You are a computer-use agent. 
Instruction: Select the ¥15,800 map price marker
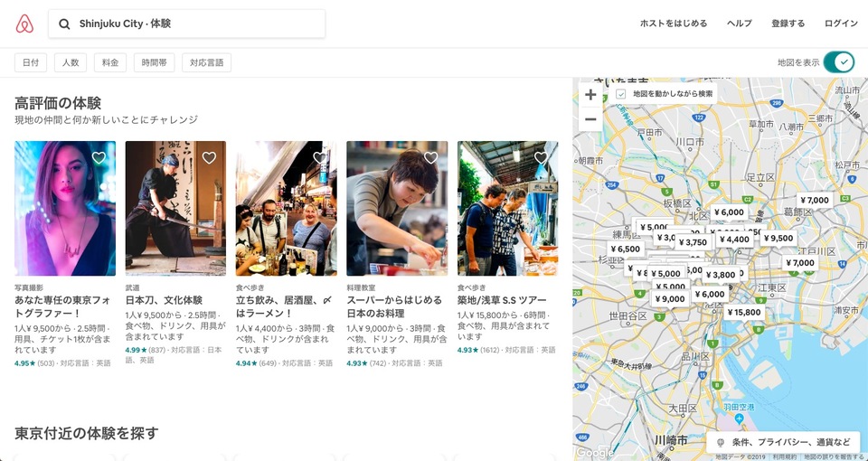point(744,312)
